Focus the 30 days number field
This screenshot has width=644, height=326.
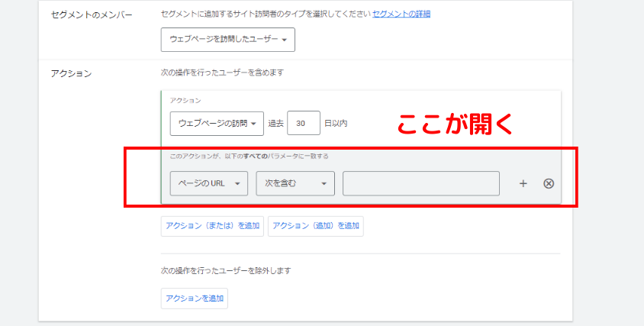pos(304,123)
